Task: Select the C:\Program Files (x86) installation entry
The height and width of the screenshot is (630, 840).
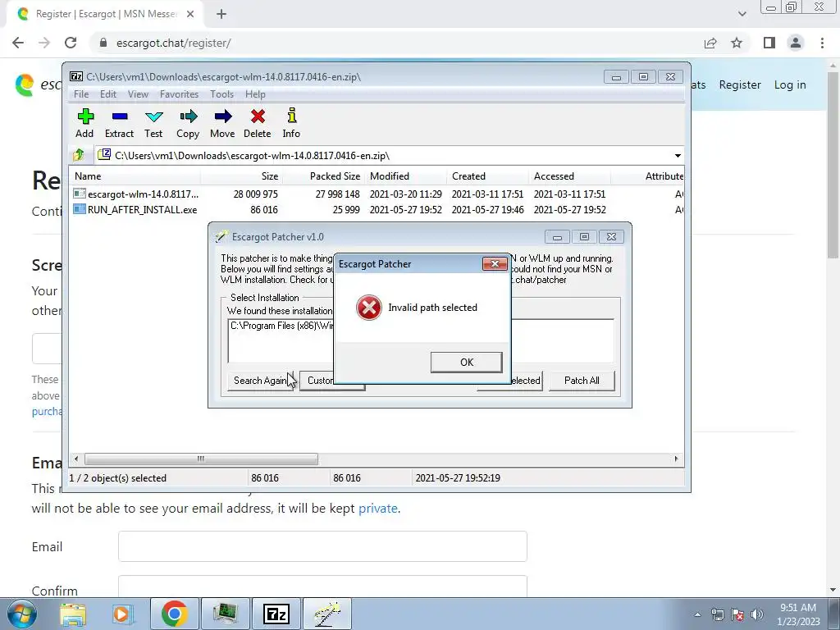Action: click(x=282, y=326)
